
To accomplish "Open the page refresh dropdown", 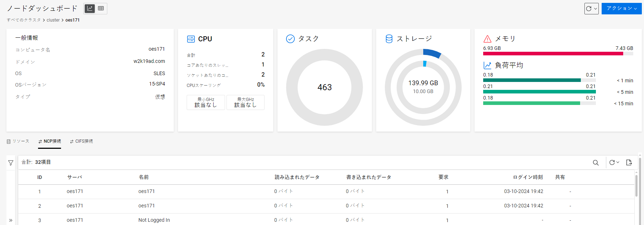I will [591, 9].
